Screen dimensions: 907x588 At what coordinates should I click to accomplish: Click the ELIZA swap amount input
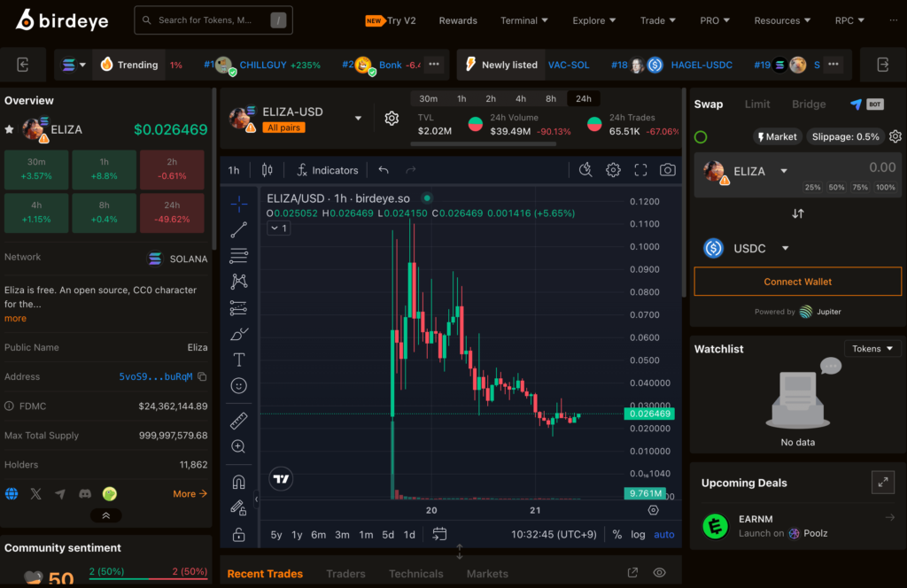(x=881, y=167)
